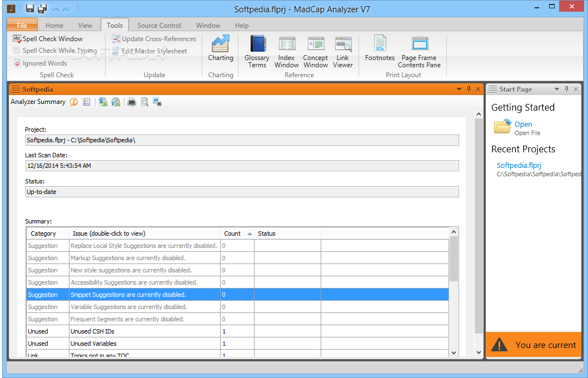The height and width of the screenshot is (378, 588).
Task: Sort by Count column header
Action: 237,233
